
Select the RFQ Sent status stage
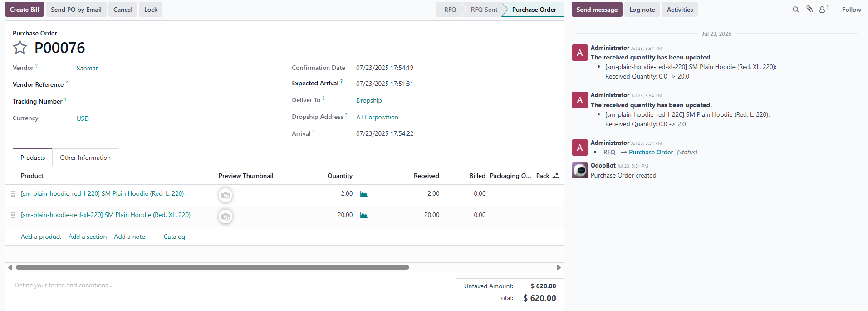pos(484,10)
